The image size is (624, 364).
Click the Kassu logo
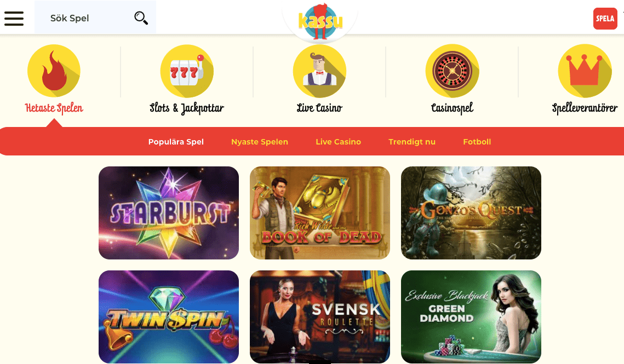pos(320,21)
